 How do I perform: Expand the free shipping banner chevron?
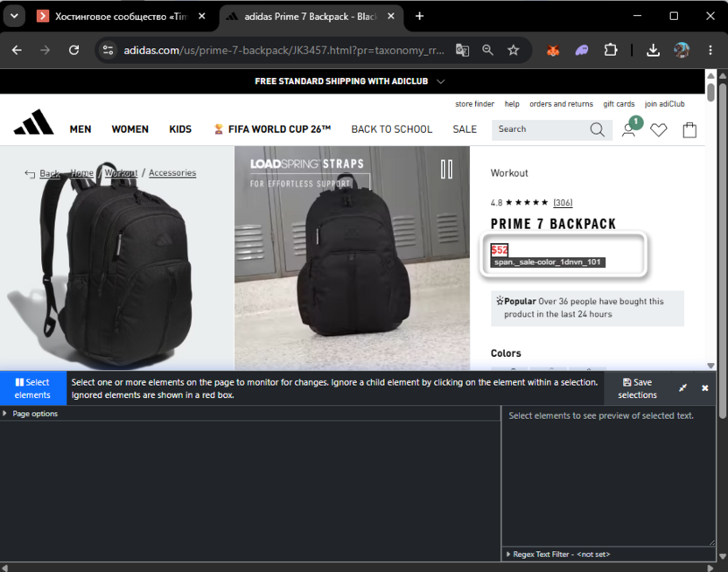[441, 81]
